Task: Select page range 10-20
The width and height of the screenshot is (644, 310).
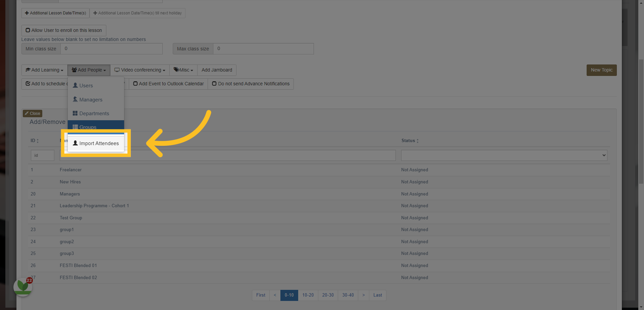Action: click(x=308, y=295)
